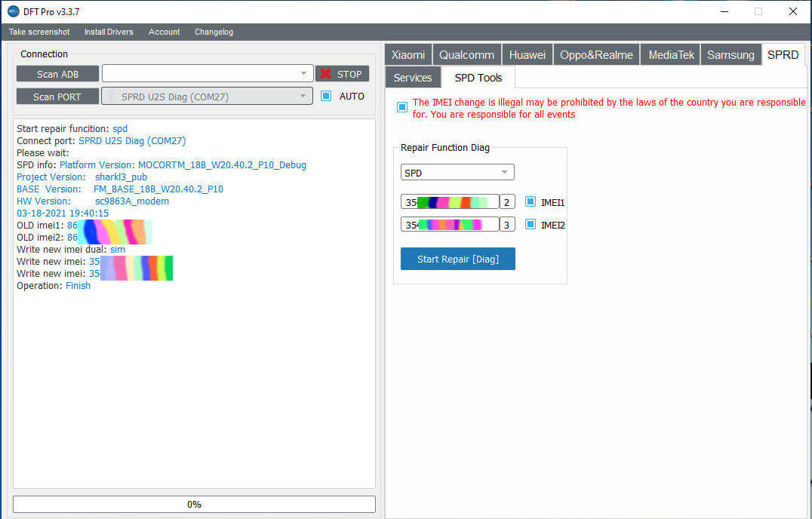Switch to the Oppo&Realme tab
Viewport: 812px width, 519px height.
597,55
